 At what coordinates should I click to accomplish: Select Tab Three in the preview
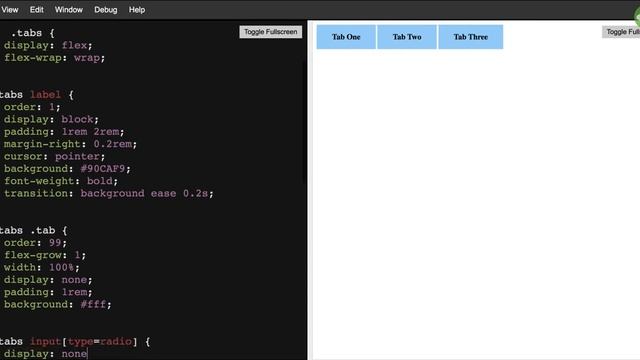click(471, 37)
